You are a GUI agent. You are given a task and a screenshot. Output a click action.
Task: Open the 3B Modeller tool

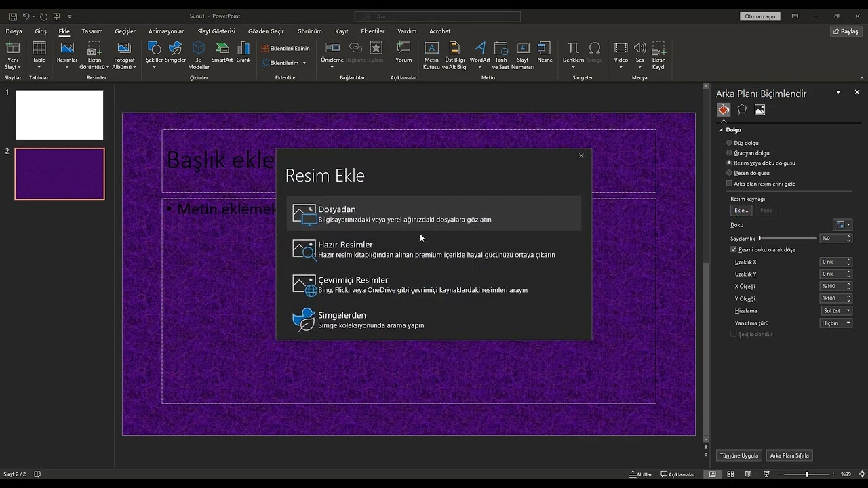199,56
